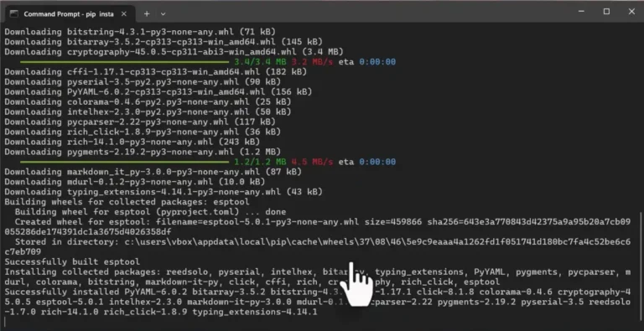Click 'Building wheels for collected packages' line
Screen dimensions: 644x331
(x=127, y=202)
